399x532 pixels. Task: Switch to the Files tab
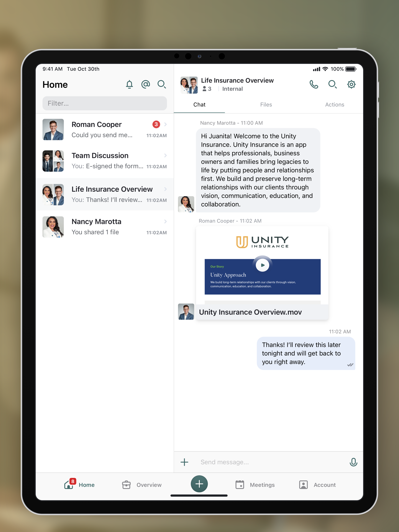[x=266, y=105]
